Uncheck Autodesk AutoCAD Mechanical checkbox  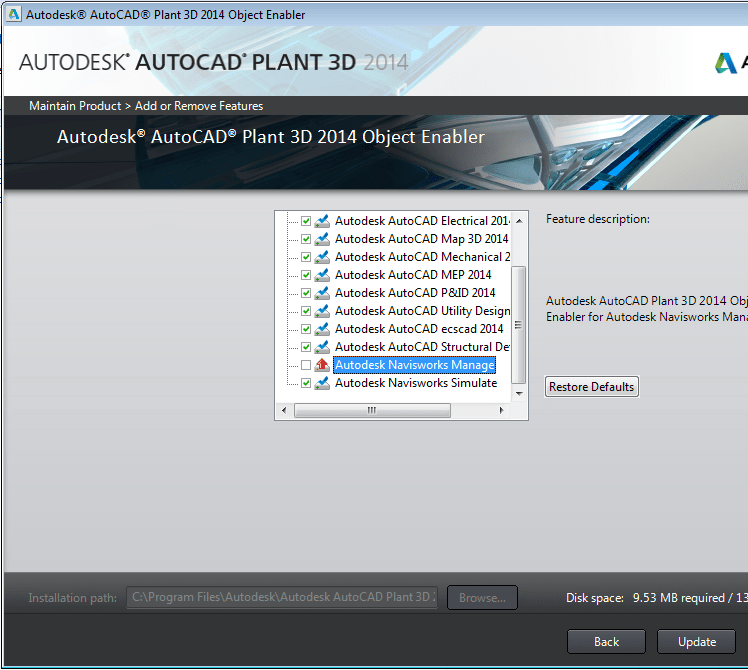click(x=306, y=257)
